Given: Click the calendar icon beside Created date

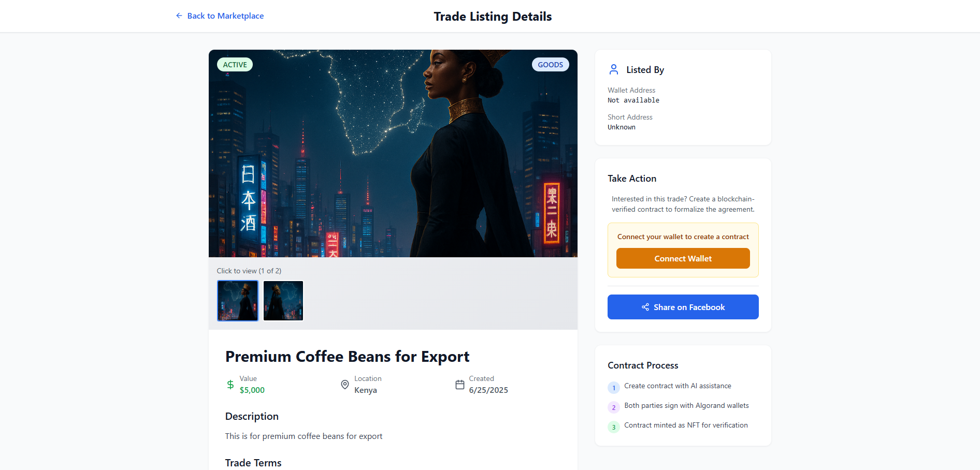Looking at the screenshot, I should (459, 385).
